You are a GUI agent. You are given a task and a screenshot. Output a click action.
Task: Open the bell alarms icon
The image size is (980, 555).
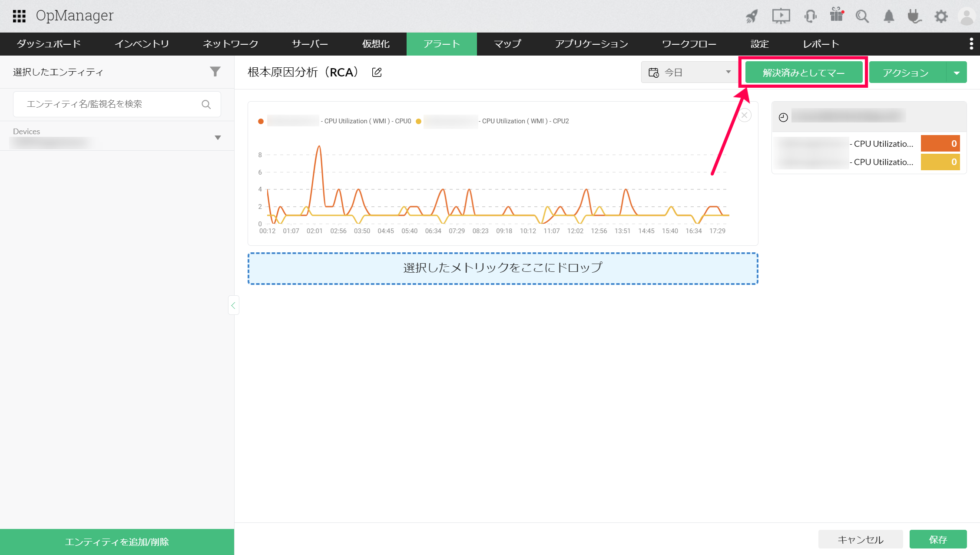pyautogui.click(x=889, y=17)
